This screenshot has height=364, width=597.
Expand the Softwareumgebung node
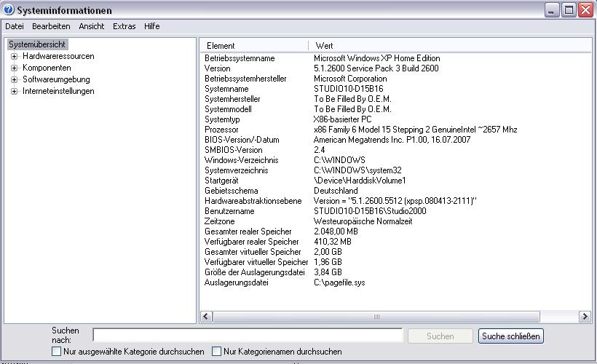[x=14, y=79]
